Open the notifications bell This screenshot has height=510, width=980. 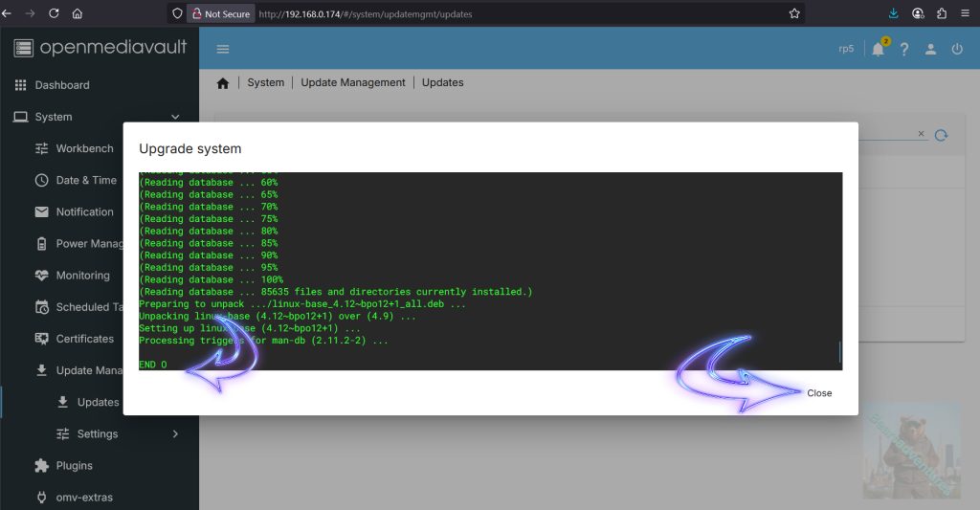tap(878, 49)
